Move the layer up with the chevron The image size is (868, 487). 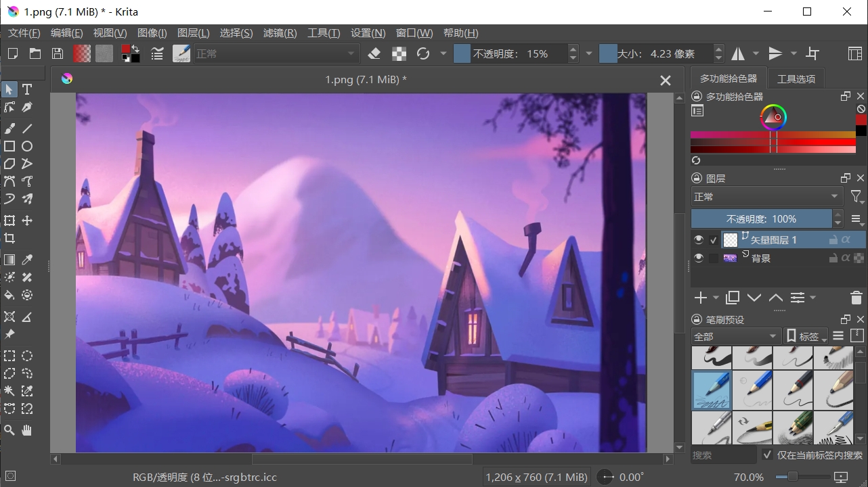pos(776,298)
